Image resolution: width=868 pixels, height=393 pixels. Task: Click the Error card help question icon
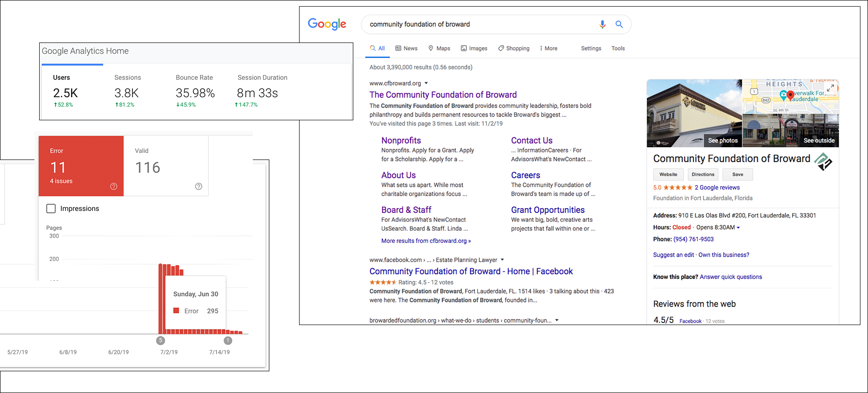pos(114,186)
